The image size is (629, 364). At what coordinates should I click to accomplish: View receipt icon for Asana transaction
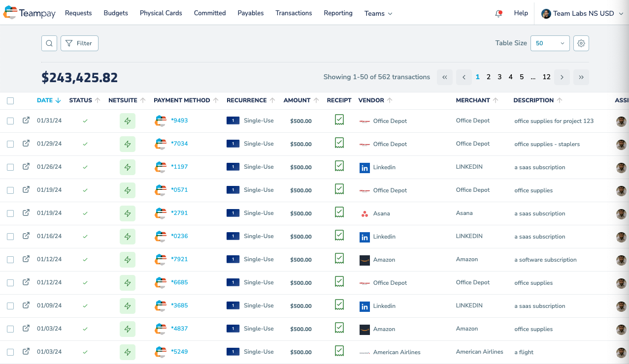pyautogui.click(x=339, y=212)
